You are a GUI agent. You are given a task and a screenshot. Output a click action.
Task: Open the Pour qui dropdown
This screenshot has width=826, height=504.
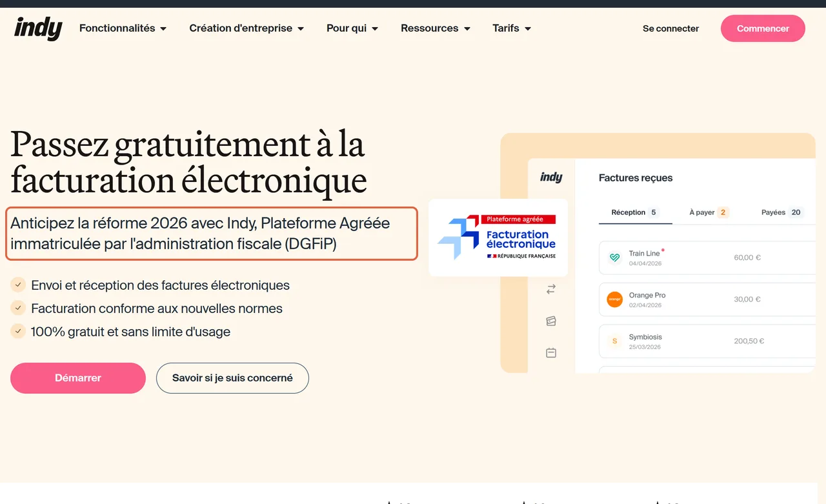pos(352,28)
